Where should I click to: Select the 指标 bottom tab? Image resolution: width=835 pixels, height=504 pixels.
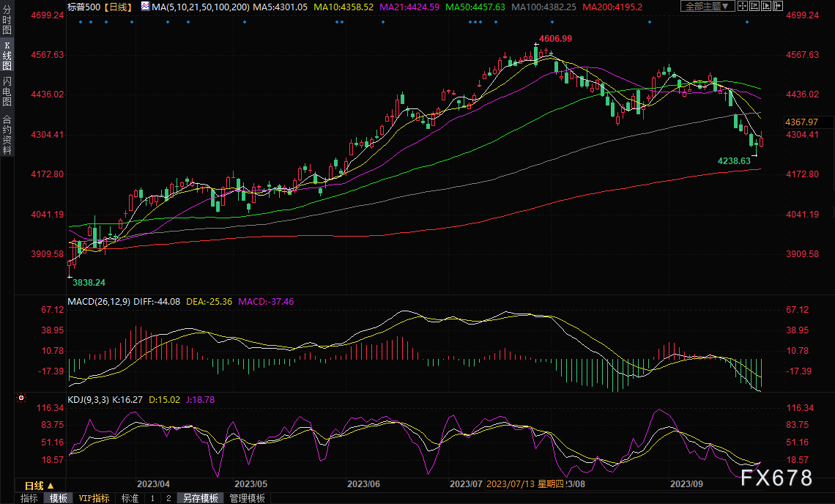[29, 498]
